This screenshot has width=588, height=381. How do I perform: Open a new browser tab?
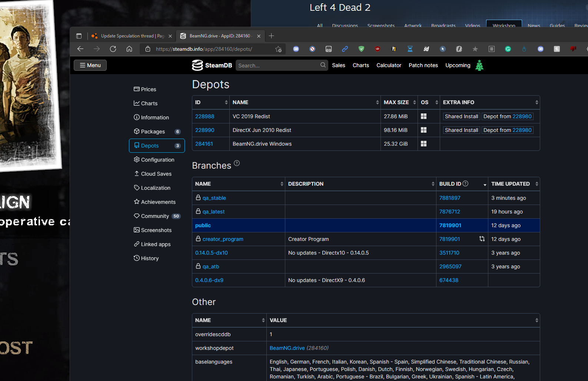click(x=272, y=36)
